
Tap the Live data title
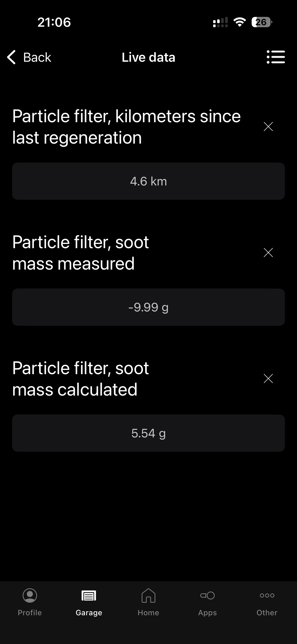(x=148, y=57)
